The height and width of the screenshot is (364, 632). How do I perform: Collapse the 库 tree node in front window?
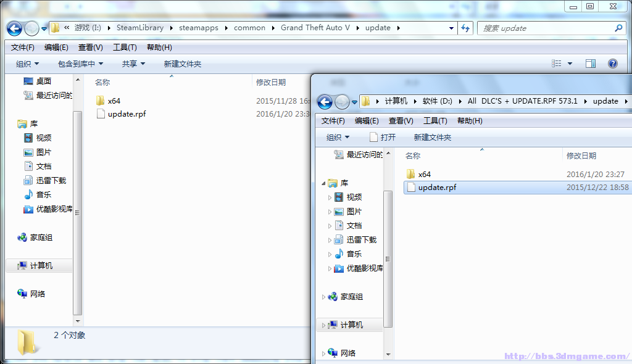(x=323, y=183)
